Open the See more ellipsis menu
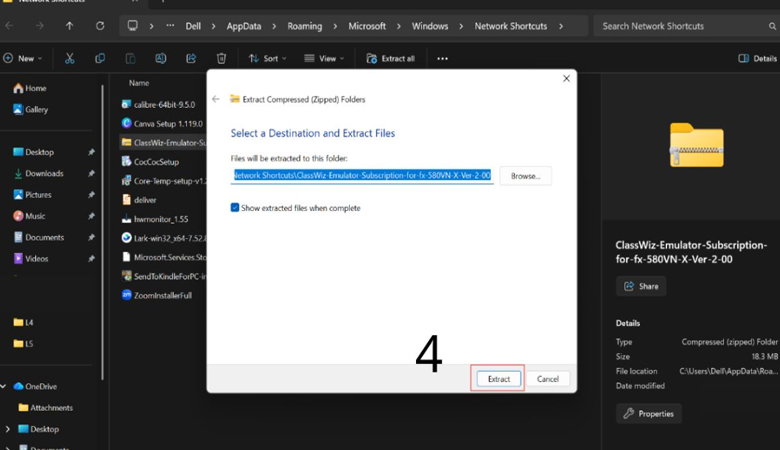Image resolution: width=780 pixels, height=450 pixels. point(442,59)
